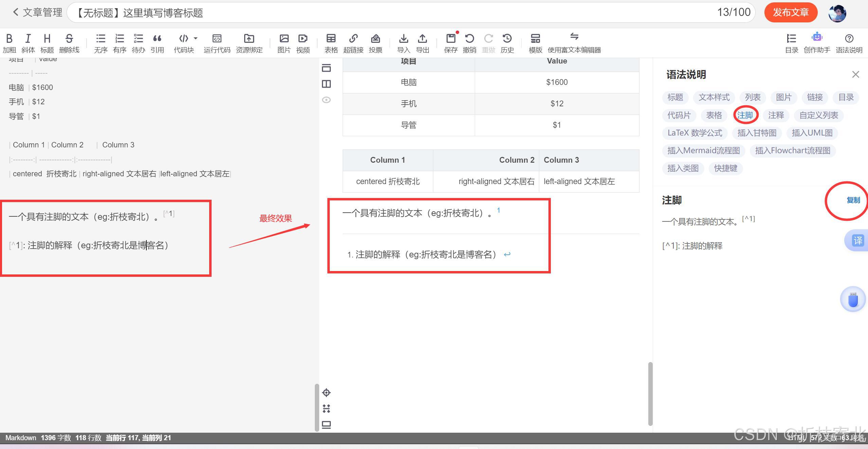Close the syntax help panel

[856, 74]
